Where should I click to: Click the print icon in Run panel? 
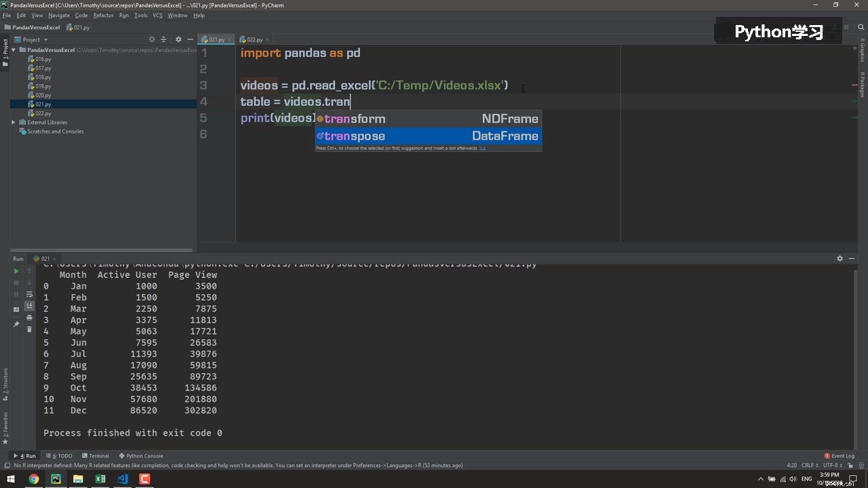click(29, 317)
